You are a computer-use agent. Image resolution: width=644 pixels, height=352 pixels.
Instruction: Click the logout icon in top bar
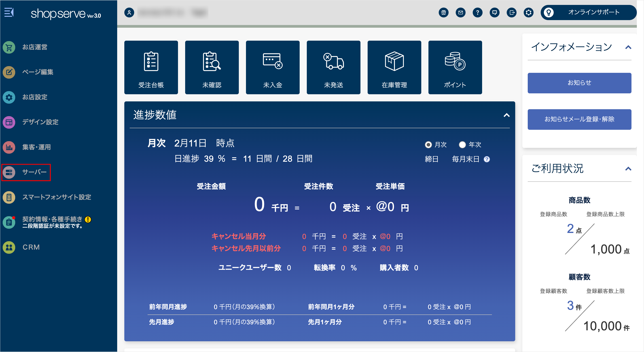pyautogui.click(x=511, y=13)
